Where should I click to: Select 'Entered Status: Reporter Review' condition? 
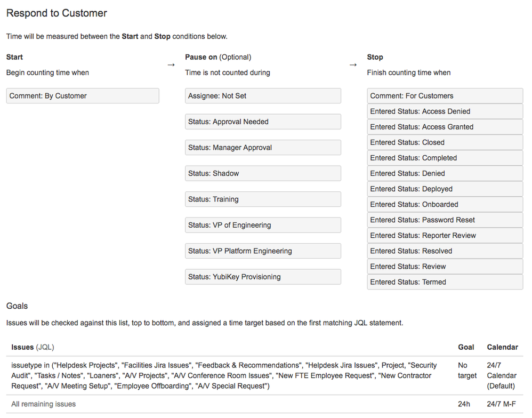pos(445,235)
